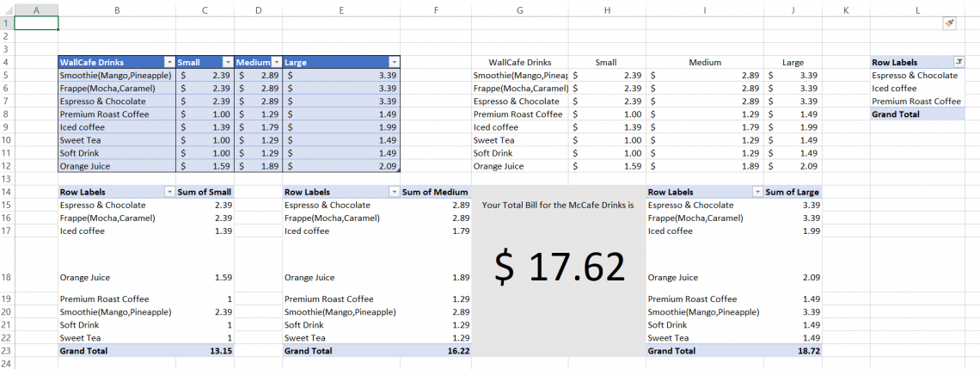The image size is (980, 369).
Task: Open the Large column filter dropdown
Action: coord(394,62)
